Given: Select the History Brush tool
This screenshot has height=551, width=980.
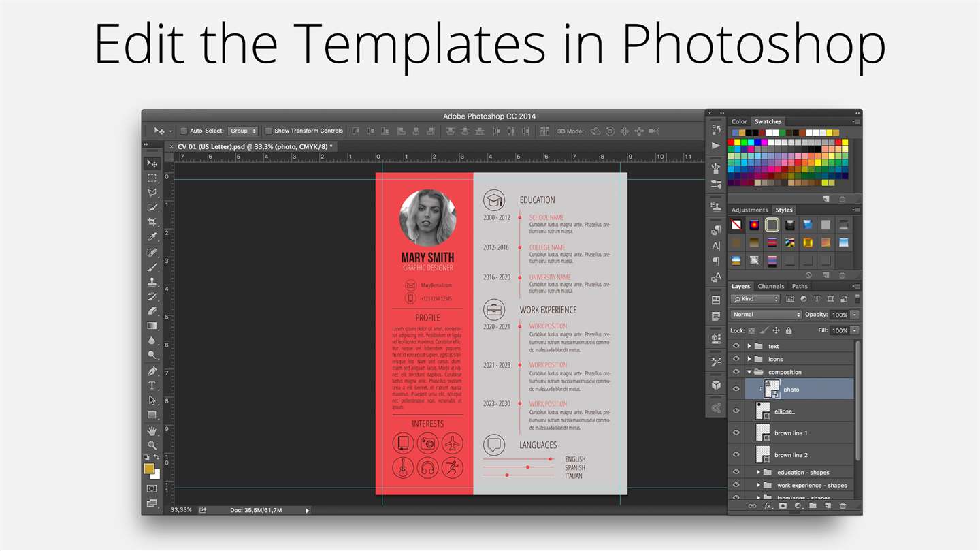Looking at the screenshot, I should pyautogui.click(x=152, y=296).
